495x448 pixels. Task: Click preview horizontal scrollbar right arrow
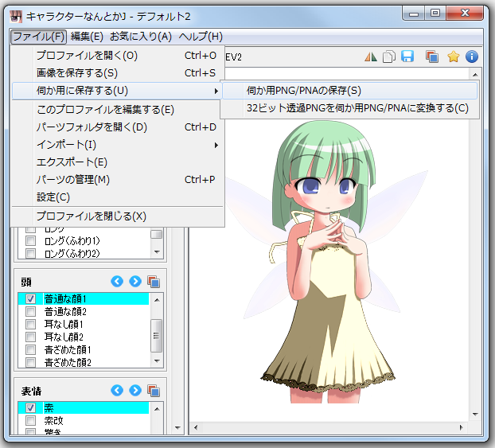pyautogui.click(x=462, y=427)
